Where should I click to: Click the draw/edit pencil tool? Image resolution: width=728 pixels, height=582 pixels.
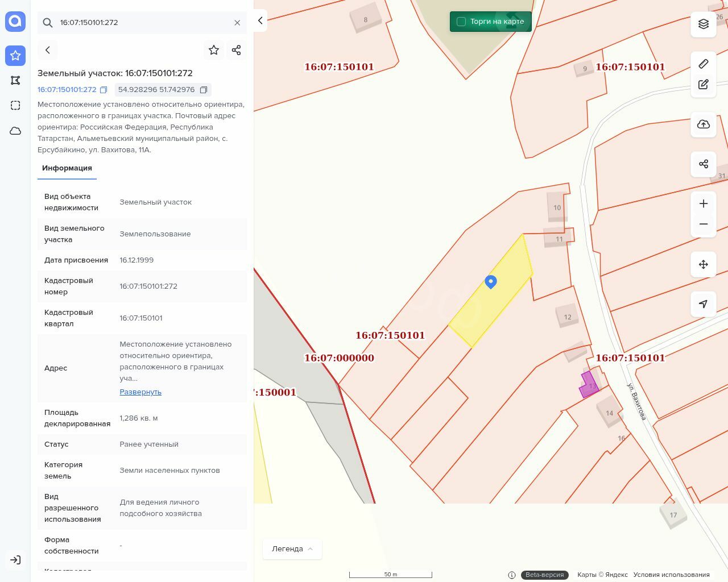[704, 84]
